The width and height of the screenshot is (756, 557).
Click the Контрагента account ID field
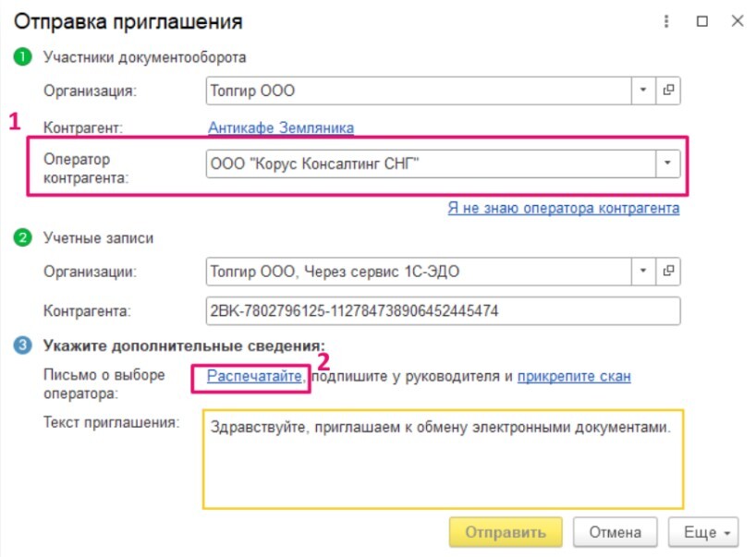[443, 310]
